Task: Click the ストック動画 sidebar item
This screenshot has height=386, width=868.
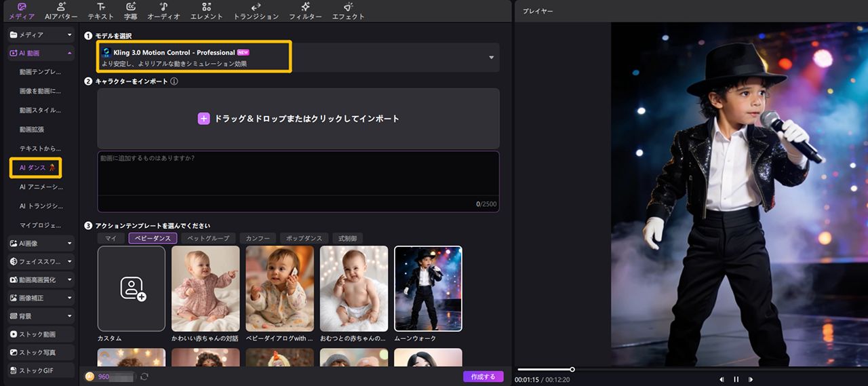Action: (x=41, y=334)
